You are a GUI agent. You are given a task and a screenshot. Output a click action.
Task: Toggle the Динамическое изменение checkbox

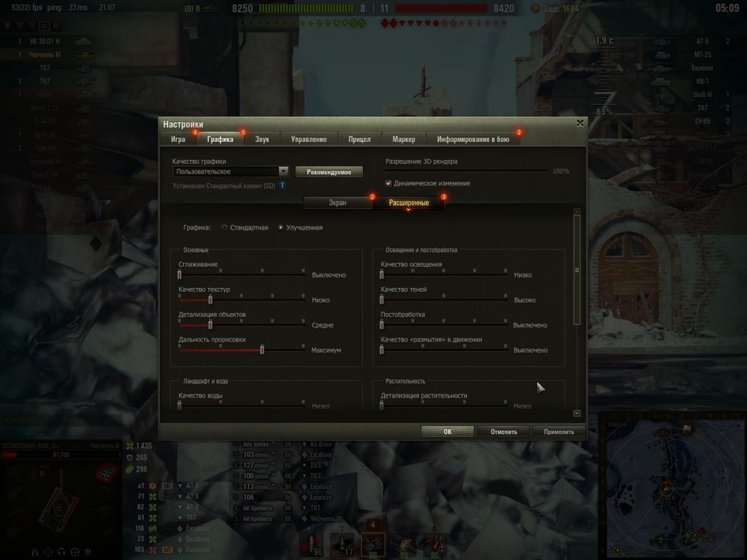(x=388, y=184)
